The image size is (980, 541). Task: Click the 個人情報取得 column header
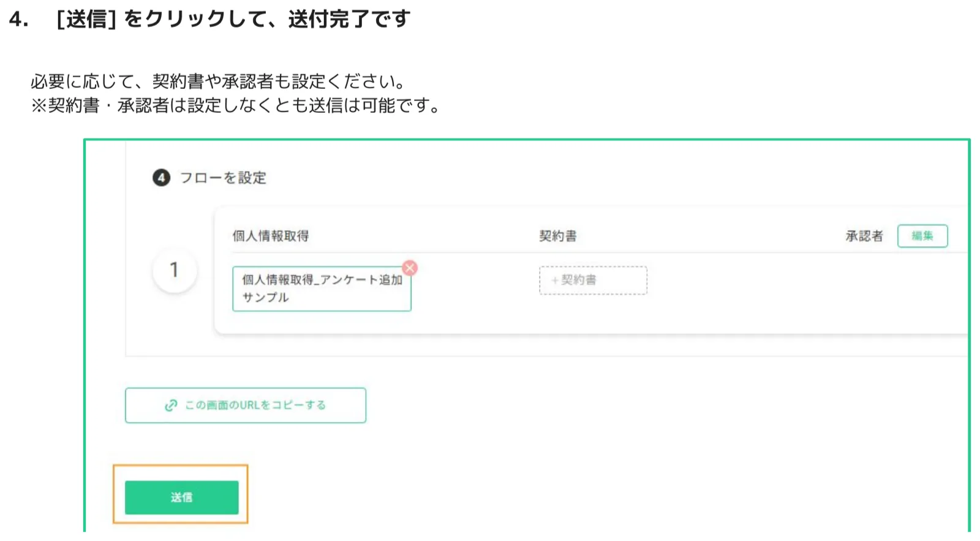click(270, 236)
